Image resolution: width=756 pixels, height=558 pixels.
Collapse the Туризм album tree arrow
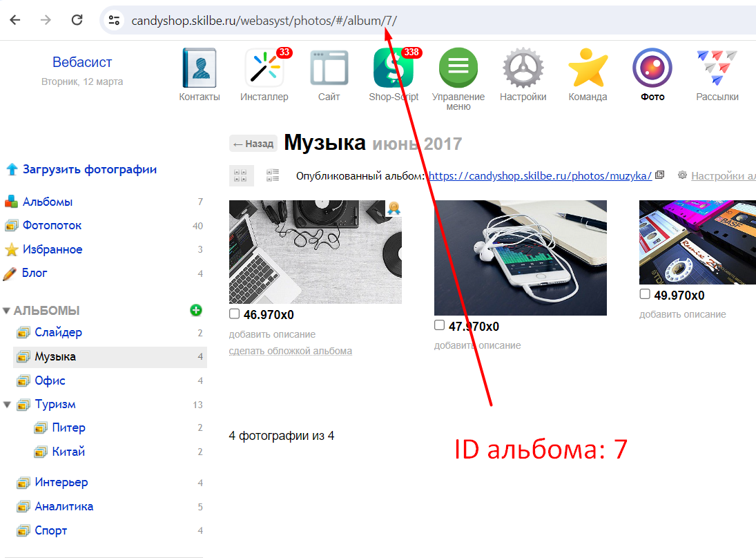[8, 405]
